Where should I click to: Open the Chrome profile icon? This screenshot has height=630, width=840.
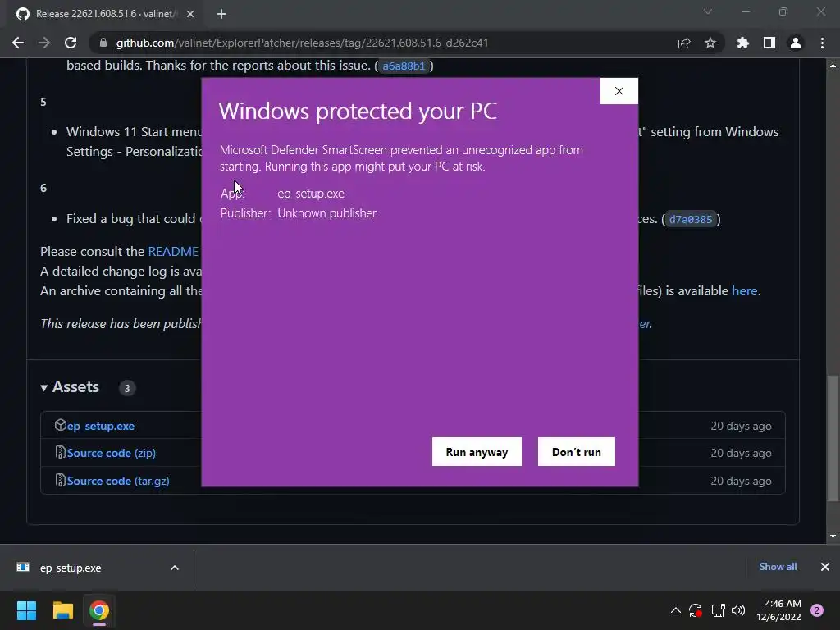point(796,43)
